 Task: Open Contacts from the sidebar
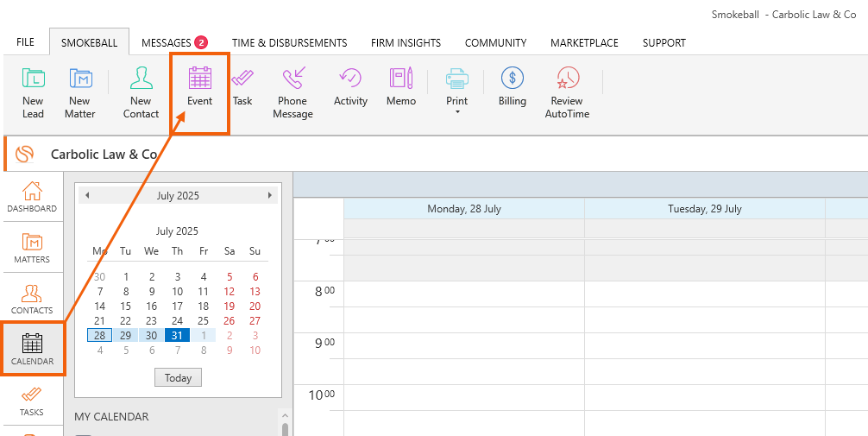(x=32, y=299)
